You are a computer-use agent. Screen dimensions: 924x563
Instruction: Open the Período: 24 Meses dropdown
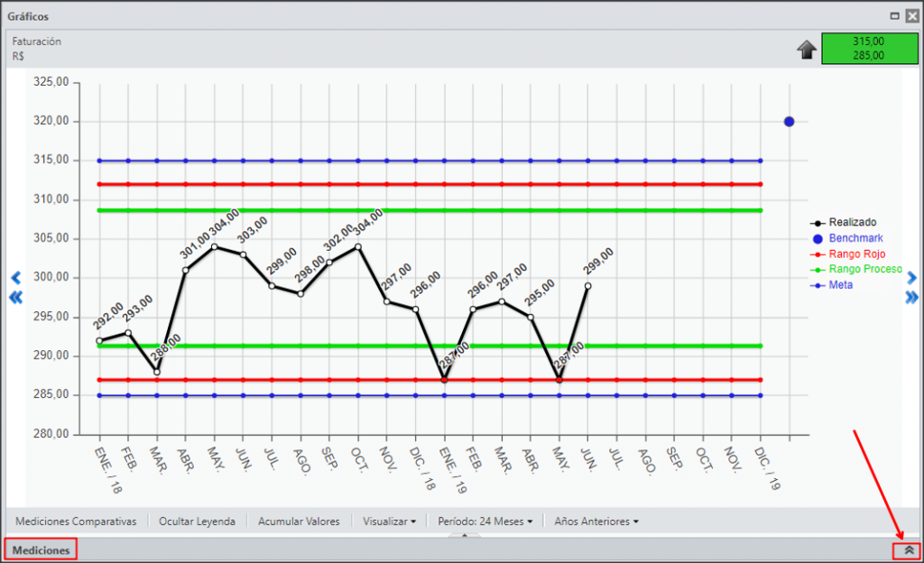(485, 521)
